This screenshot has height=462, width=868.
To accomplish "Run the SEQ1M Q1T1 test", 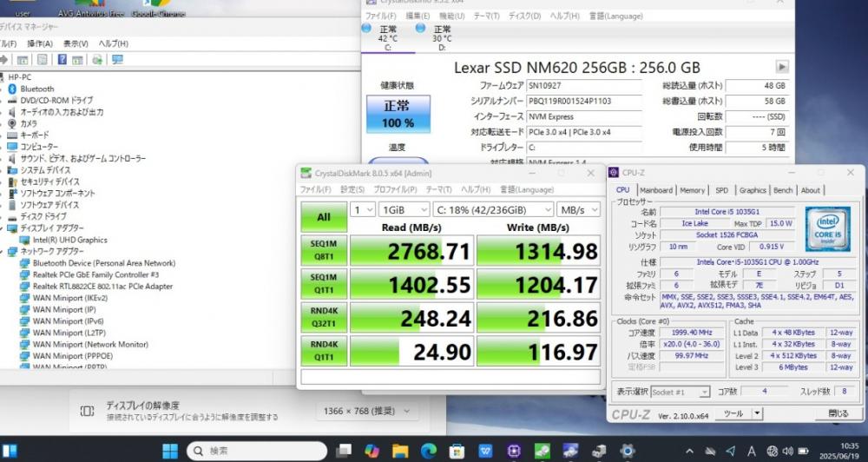I will click(324, 284).
